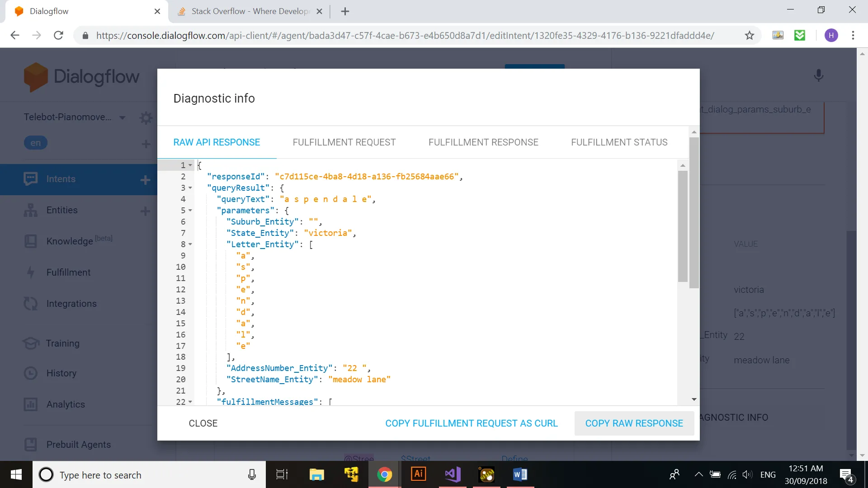The image size is (868, 488).
Task: Bookmark page with star icon
Action: [750, 35]
